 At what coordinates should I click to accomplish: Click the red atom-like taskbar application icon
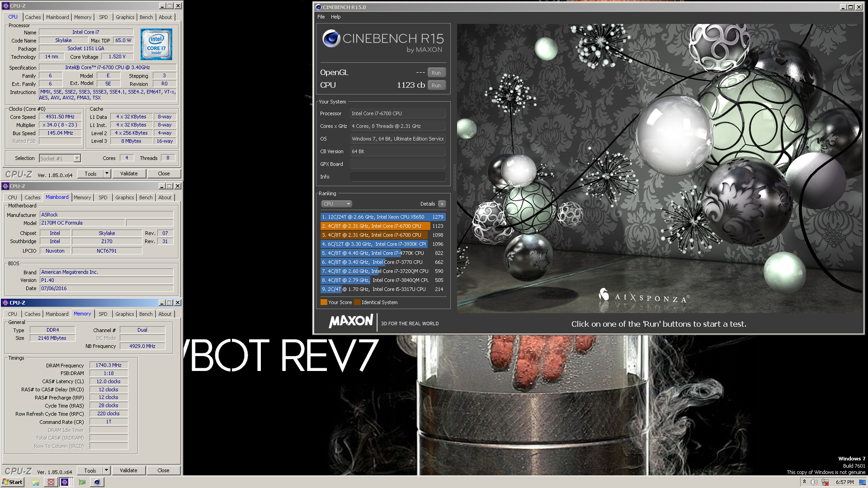coord(51,482)
